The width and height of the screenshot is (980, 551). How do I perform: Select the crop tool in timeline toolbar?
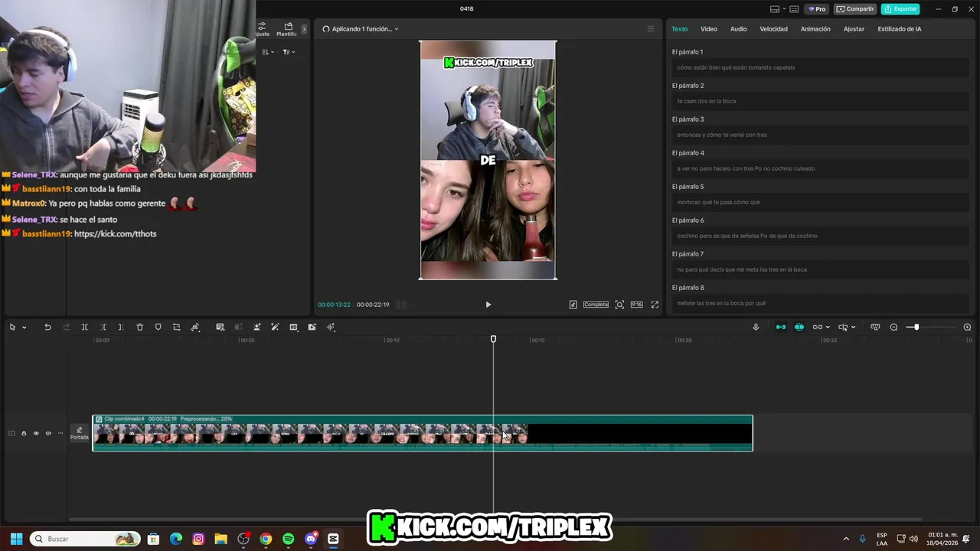point(176,328)
